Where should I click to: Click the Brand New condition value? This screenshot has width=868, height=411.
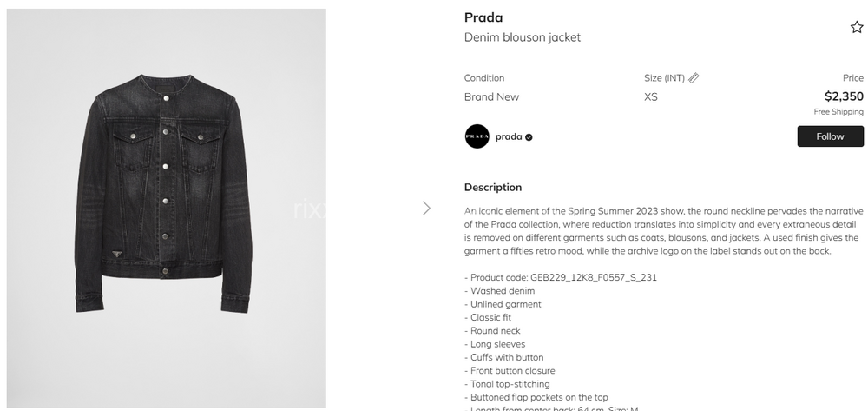pyautogui.click(x=491, y=96)
